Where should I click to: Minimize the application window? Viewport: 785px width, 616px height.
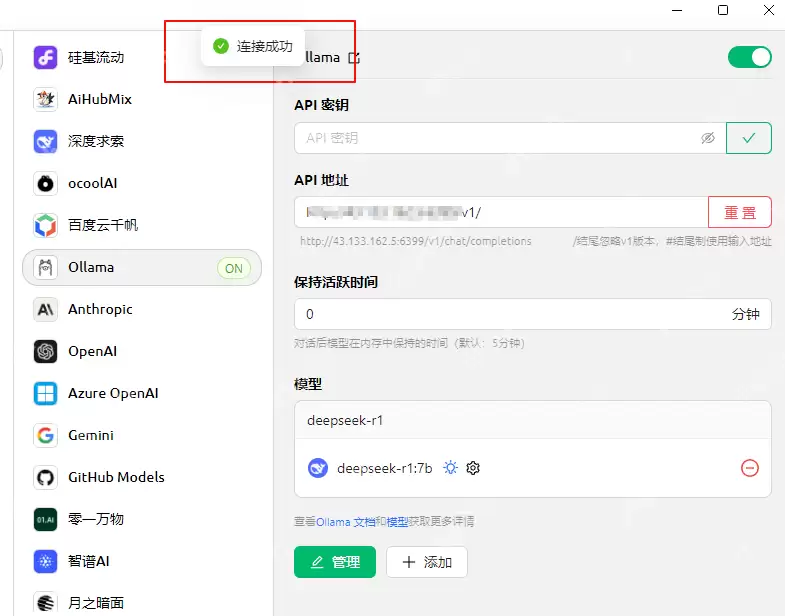[677, 10]
